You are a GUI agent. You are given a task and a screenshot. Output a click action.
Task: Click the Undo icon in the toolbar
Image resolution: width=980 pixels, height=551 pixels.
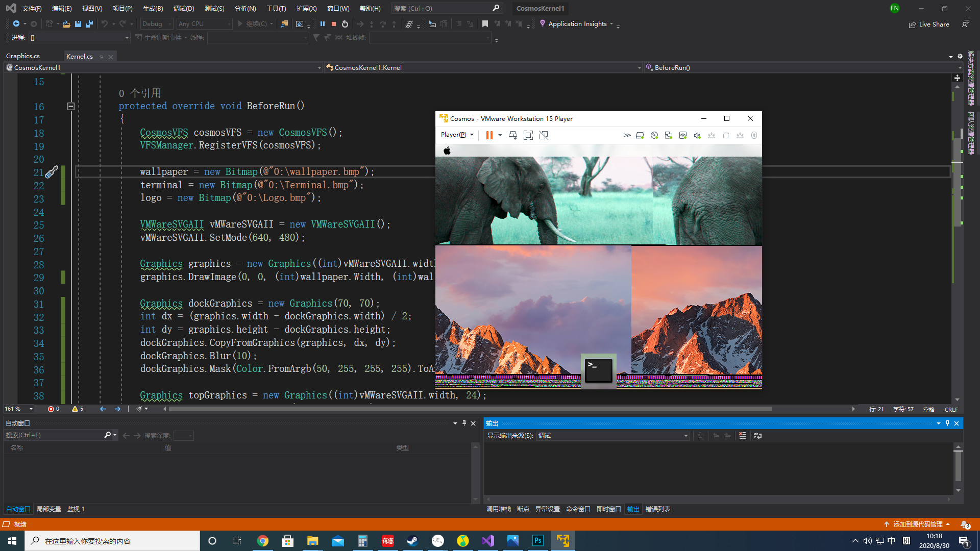pos(105,23)
